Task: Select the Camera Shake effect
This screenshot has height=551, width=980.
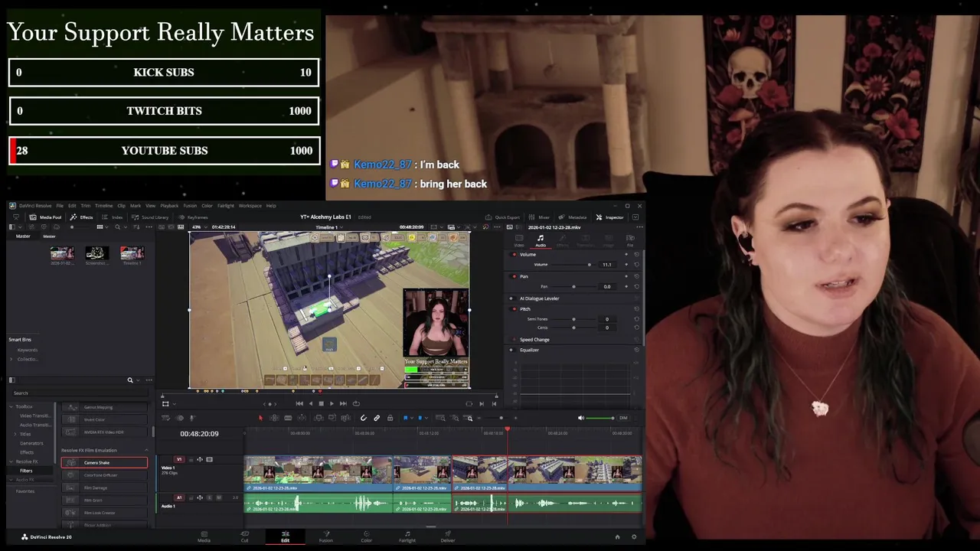Action: pyautogui.click(x=104, y=462)
